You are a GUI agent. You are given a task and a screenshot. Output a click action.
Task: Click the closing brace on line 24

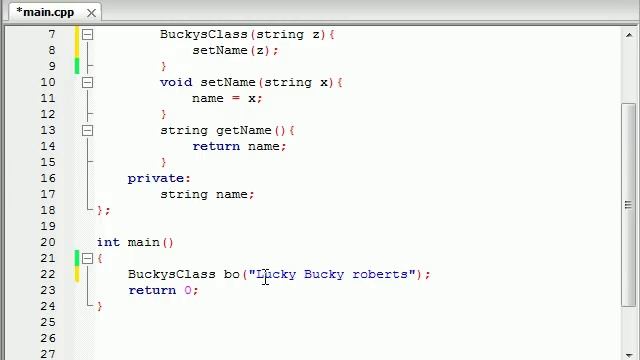(x=100, y=306)
